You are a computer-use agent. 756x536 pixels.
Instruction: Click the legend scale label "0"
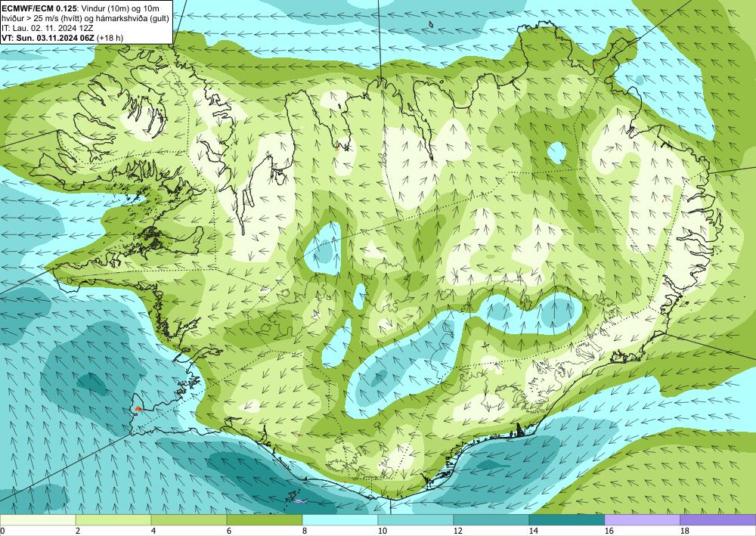(2, 531)
